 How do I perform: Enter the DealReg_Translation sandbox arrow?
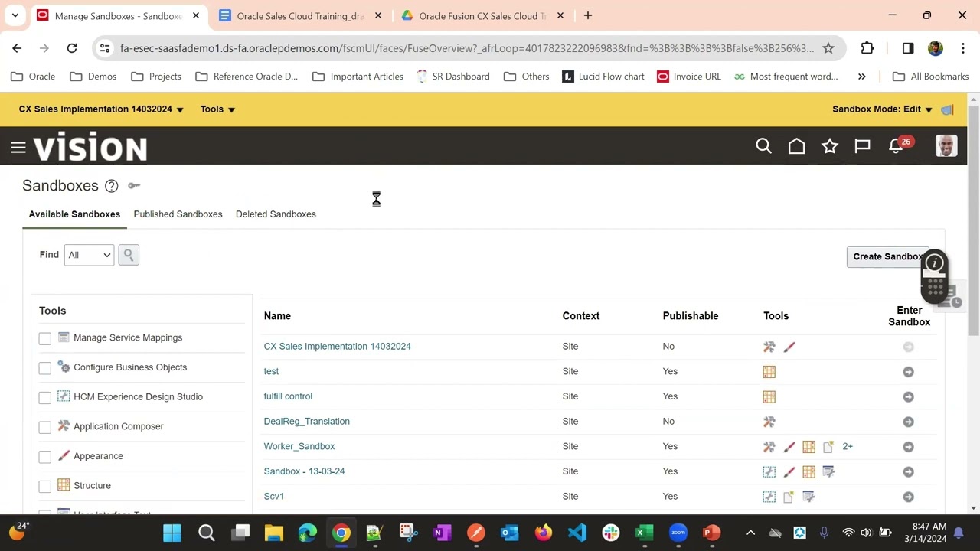click(x=908, y=422)
